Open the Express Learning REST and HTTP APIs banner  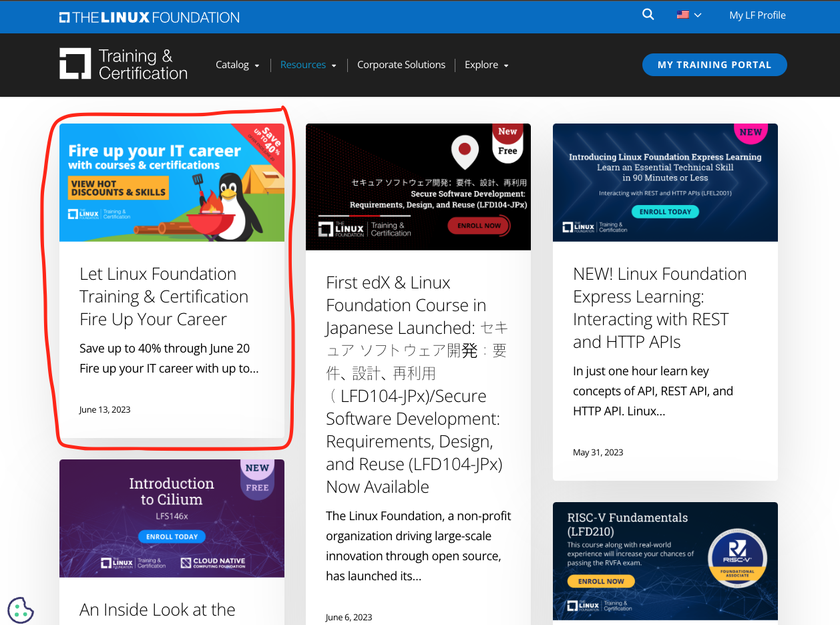click(x=665, y=182)
